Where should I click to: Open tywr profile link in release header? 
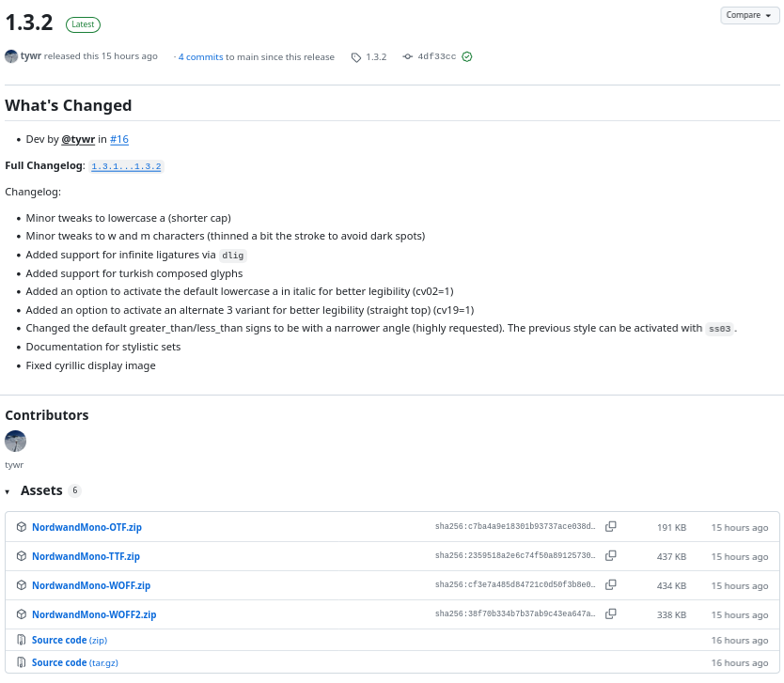[30, 56]
